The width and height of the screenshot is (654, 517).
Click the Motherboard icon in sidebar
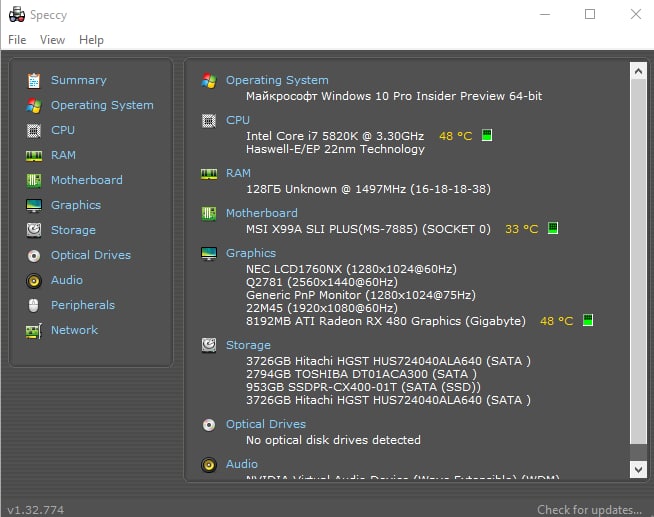(x=34, y=181)
